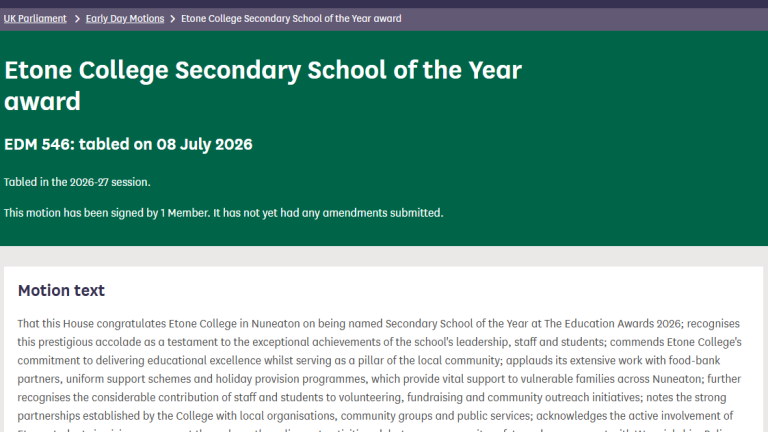This screenshot has width=768, height=432.
Task: Click the motion line starting with partnerships established
Action: coord(375,416)
